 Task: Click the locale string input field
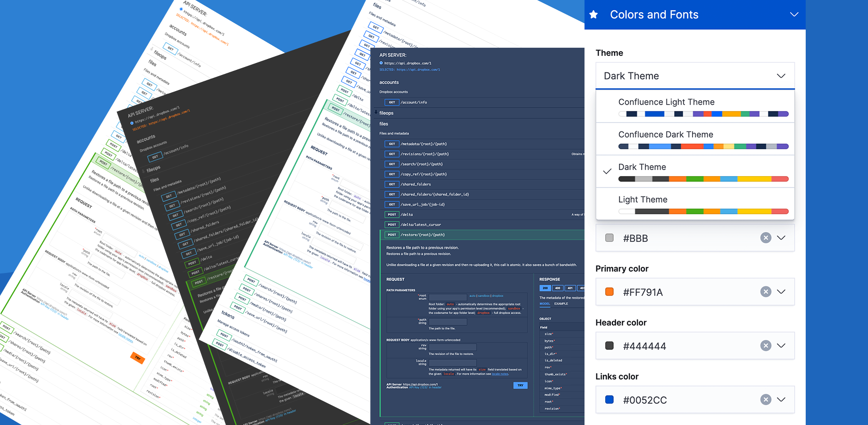pyautogui.click(x=452, y=363)
